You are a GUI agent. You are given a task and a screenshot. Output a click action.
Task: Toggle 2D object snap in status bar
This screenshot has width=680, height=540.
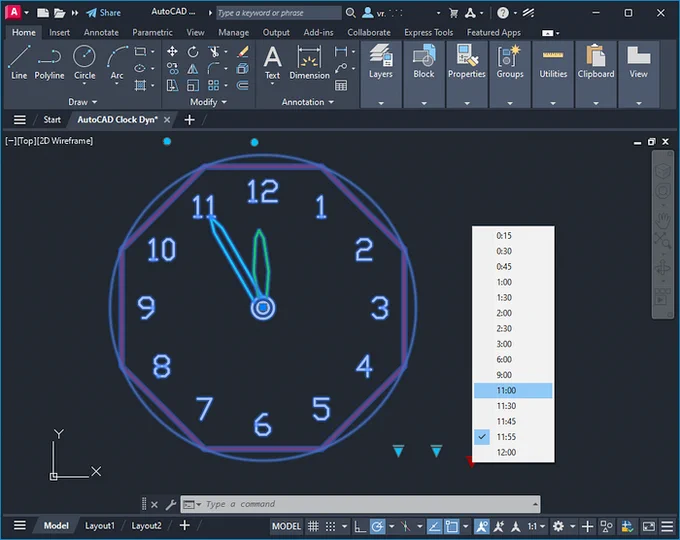[x=451, y=527]
